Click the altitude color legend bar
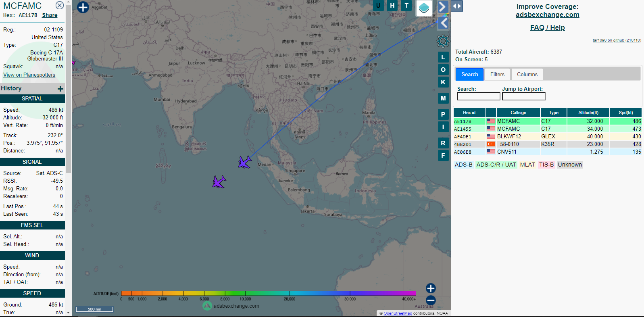644x317 pixels. (x=268, y=293)
